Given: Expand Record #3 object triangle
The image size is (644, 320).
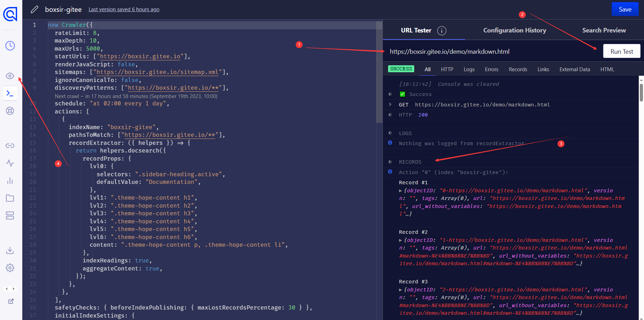Looking at the screenshot, I should (x=401, y=290).
